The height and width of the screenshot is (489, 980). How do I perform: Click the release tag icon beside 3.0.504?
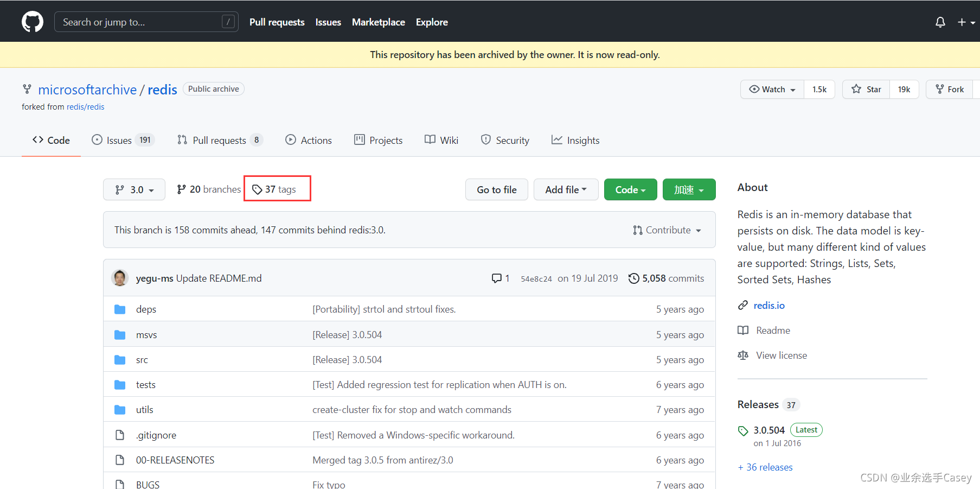(743, 431)
